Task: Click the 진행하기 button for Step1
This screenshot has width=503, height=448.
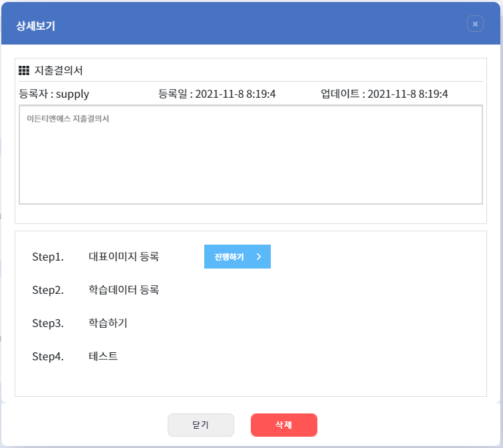Action: pos(238,257)
